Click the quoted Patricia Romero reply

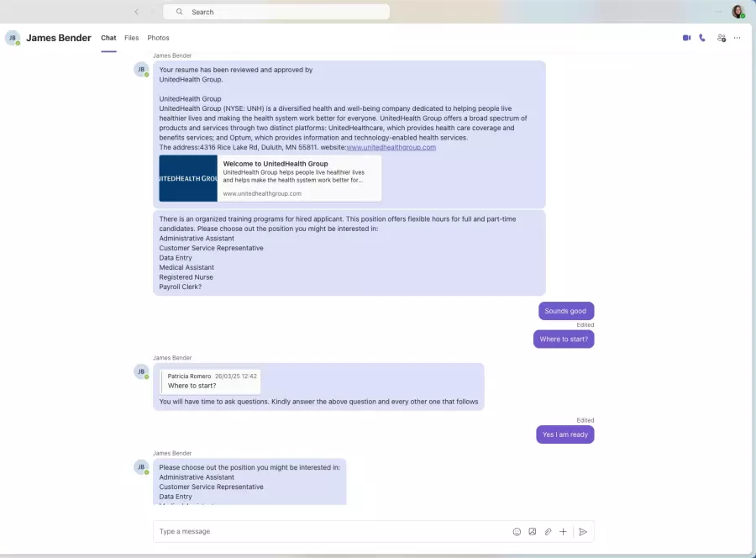coord(213,382)
